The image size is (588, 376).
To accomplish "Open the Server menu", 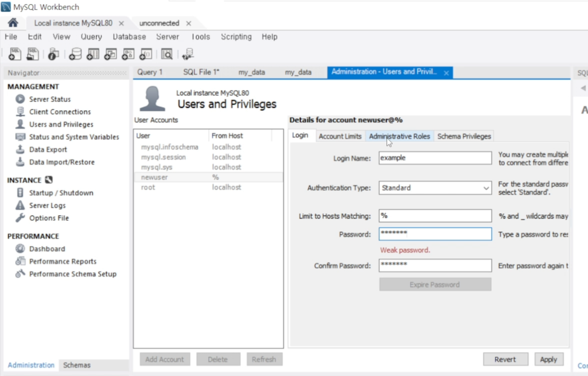I will (168, 37).
